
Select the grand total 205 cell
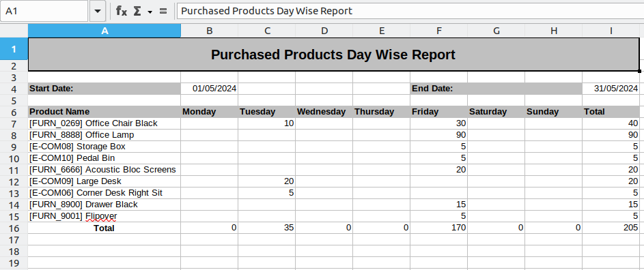click(611, 228)
